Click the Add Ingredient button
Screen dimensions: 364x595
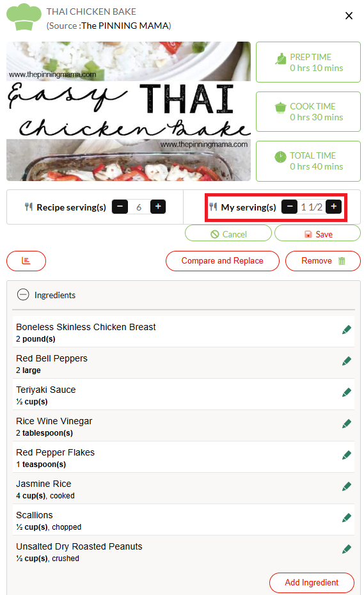(312, 582)
